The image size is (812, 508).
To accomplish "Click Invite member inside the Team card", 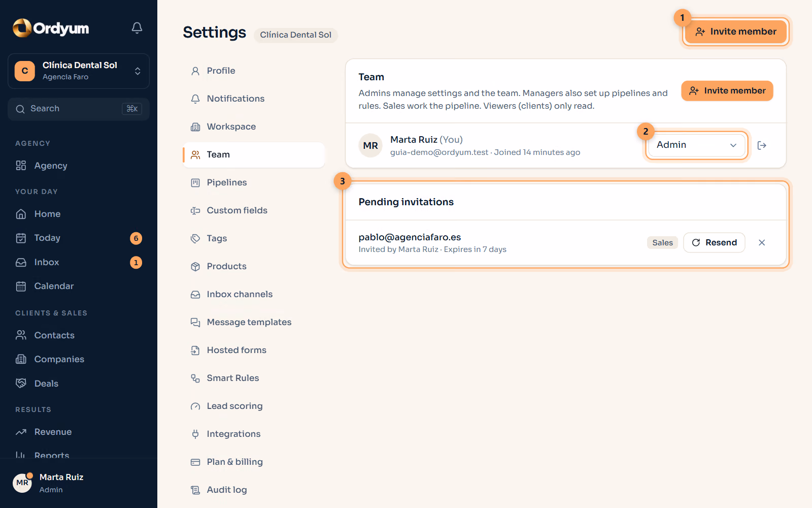I will pos(727,91).
